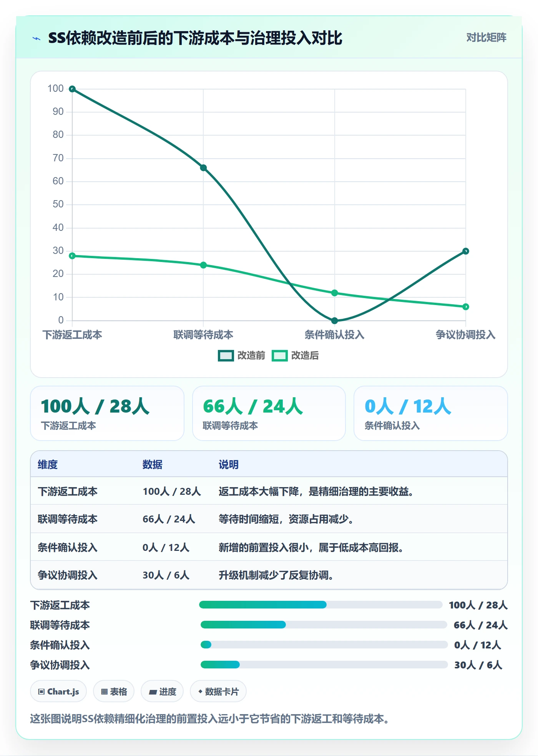
Task: Click the 数据 column header
Action: [x=153, y=464]
